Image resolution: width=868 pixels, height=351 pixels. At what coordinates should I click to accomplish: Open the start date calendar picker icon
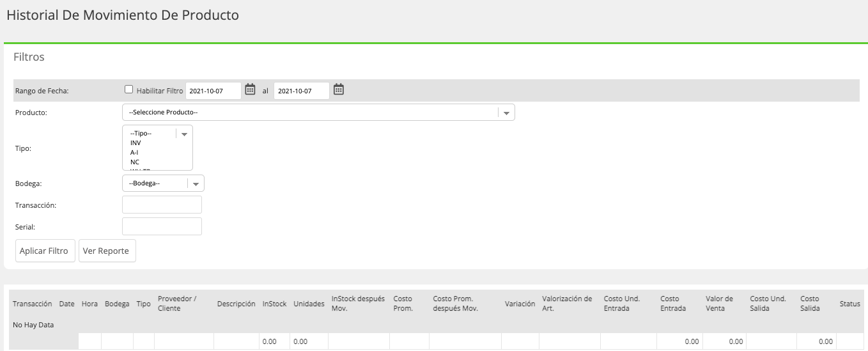[x=251, y=90]
